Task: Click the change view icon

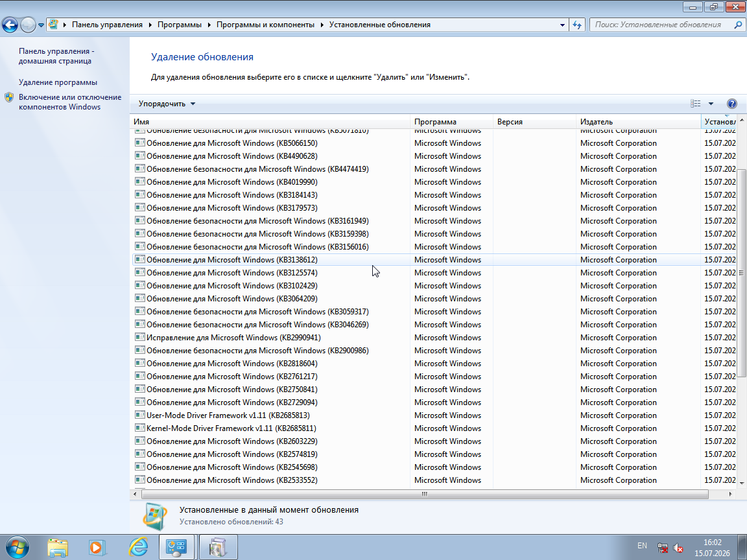Action: [x=696, y=103]
